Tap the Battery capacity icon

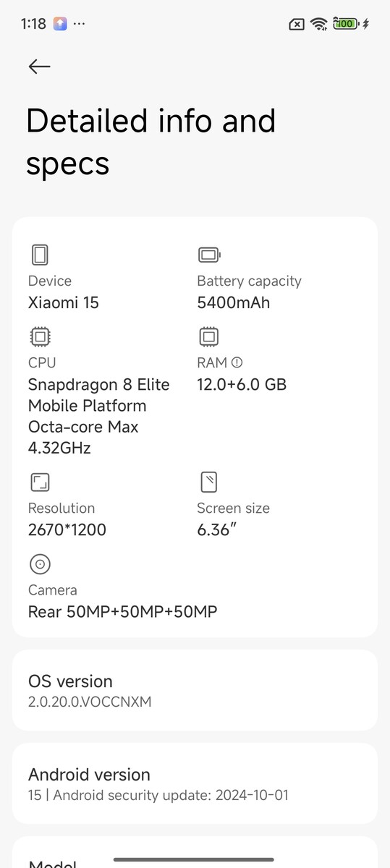[209, 255]
